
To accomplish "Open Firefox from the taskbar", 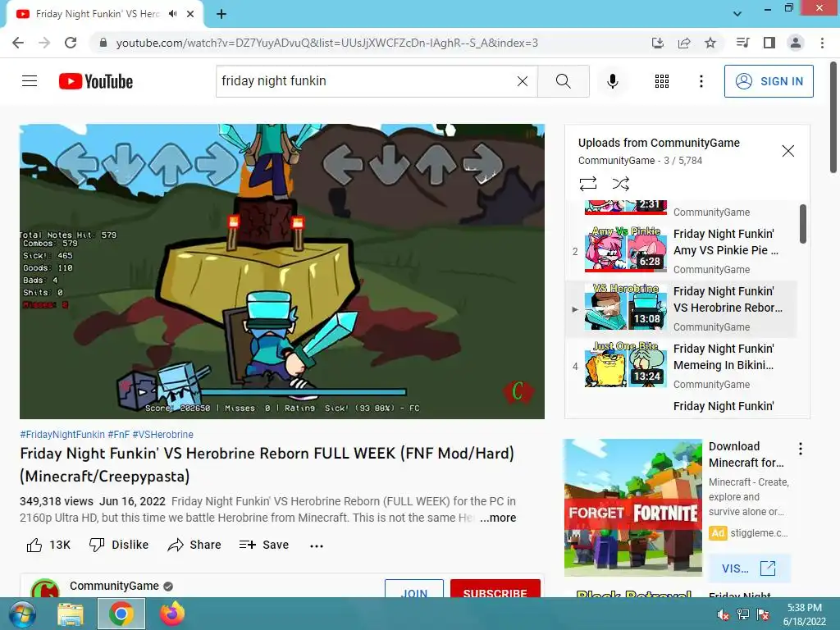I will [x=172, y=614].
